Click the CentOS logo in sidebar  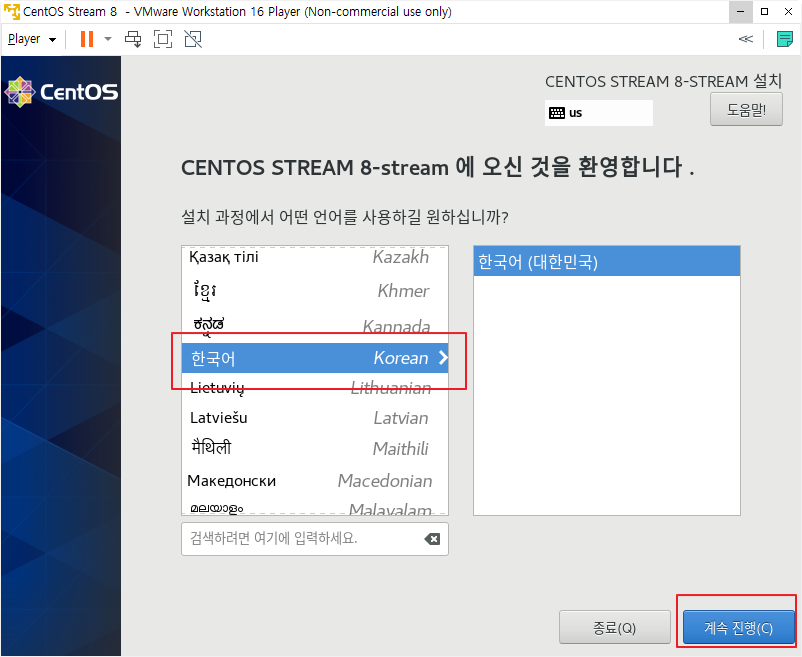[x=61, y=92]
